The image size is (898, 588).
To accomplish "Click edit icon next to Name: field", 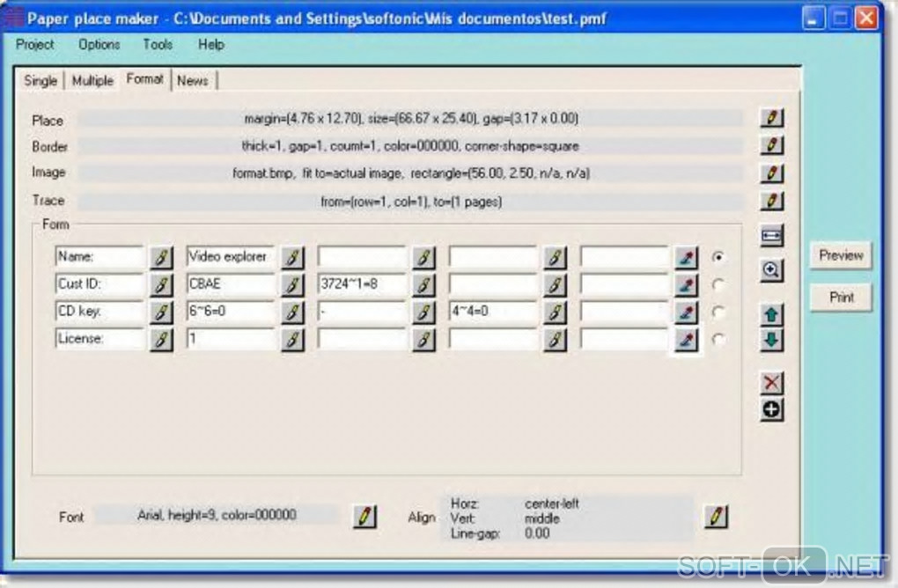I will (161, 258).
